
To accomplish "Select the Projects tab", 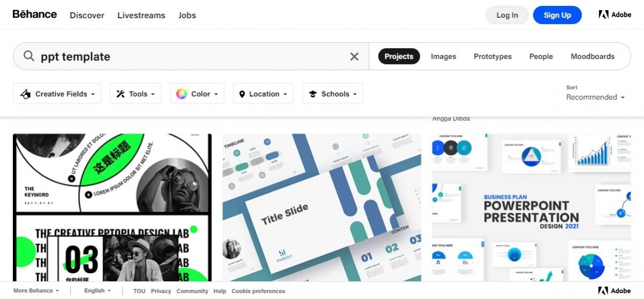I will click(x=399, y=56).
